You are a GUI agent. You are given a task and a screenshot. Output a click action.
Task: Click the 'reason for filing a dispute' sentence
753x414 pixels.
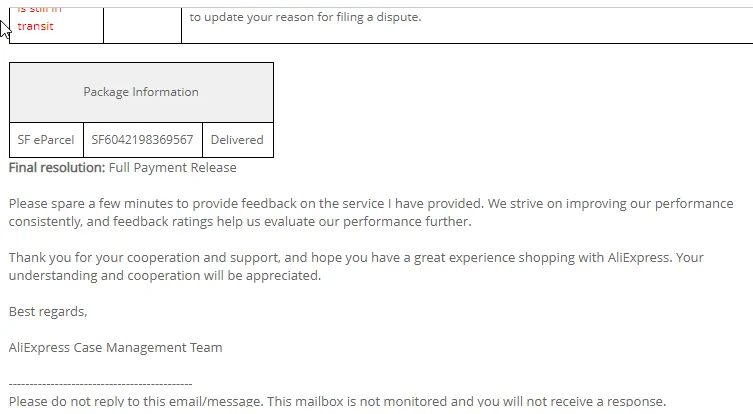point(305,17)
